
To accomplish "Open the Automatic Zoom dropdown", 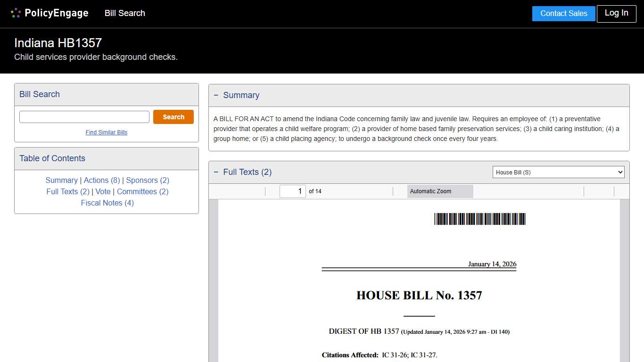I will pyautogui.click(x=439, y=191).
